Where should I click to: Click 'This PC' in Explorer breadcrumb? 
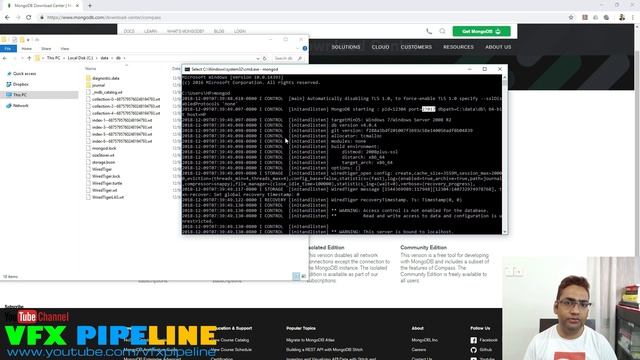[x=53, y=58]
